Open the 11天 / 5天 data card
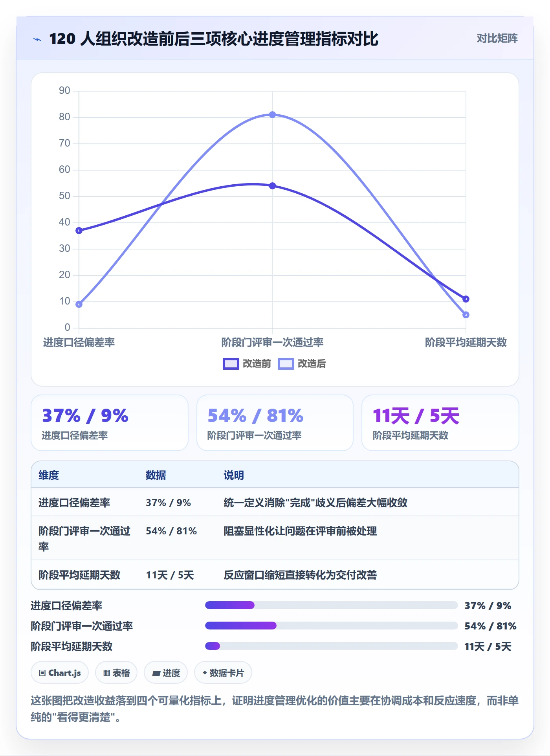The image size is (550, 756). (x=440, y=423)
